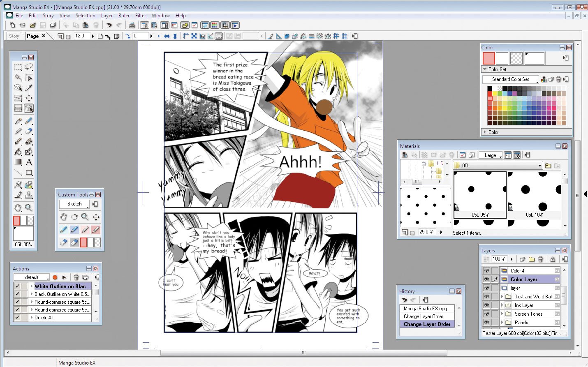Pick the Eraser tool in the toolbox
Image resolution: width=588 pixels, height=367 pixels.
29,132
